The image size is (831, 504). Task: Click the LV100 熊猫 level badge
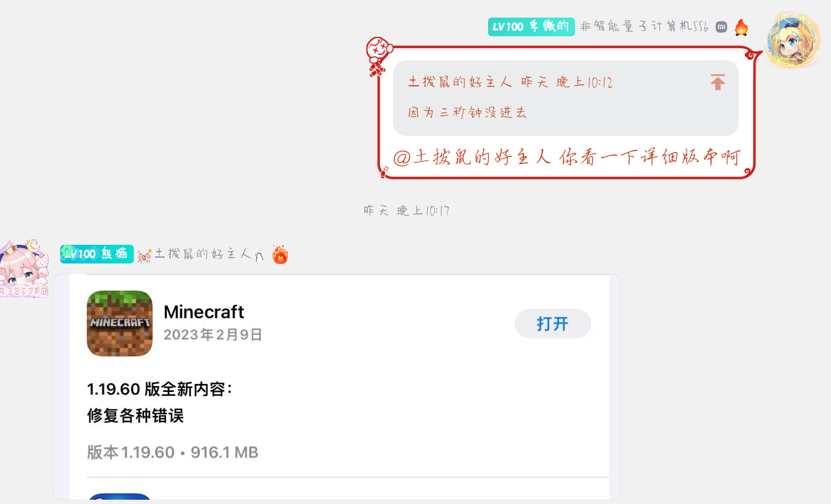[x=97, y=254]
